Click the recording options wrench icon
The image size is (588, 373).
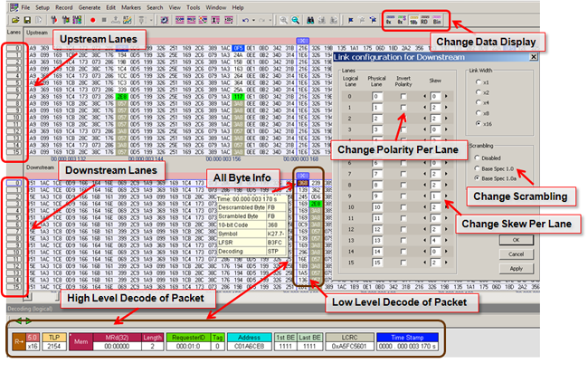pyautogui.click(x=54, y=20)
